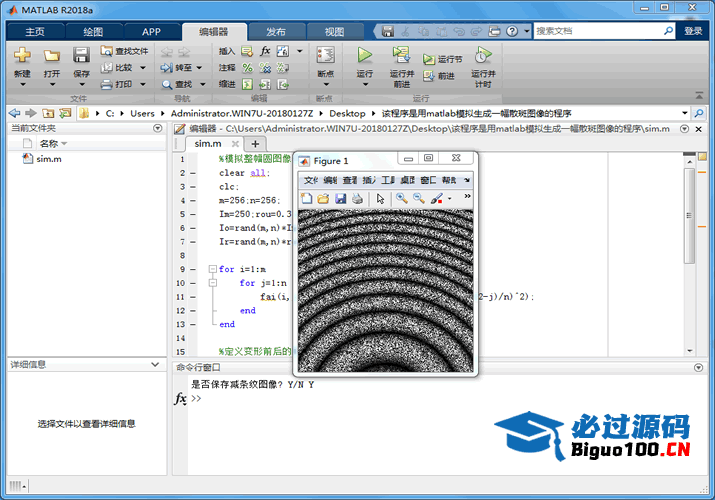This screenshot has height=500, width=715.
Task: Minimize the ribbon toolstrip arrow
Action: pyautogui.click(x=699, y=95)
